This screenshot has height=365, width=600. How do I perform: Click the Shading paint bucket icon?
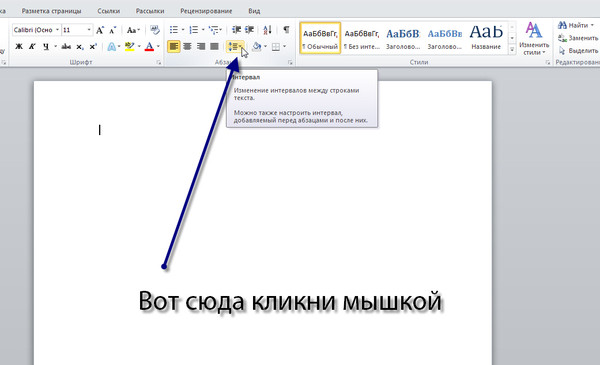click(x=256, y=47)
